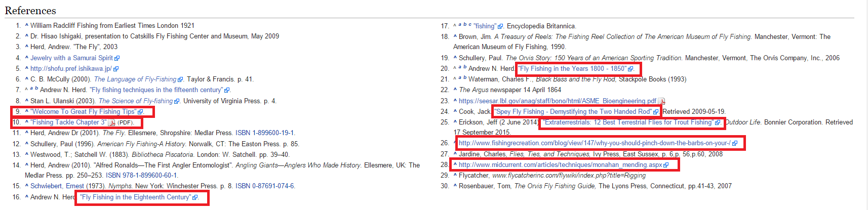Open fishingrecreation.com pinch-down-the-barbs link
The image size is (868, 210).
(595, 144)
